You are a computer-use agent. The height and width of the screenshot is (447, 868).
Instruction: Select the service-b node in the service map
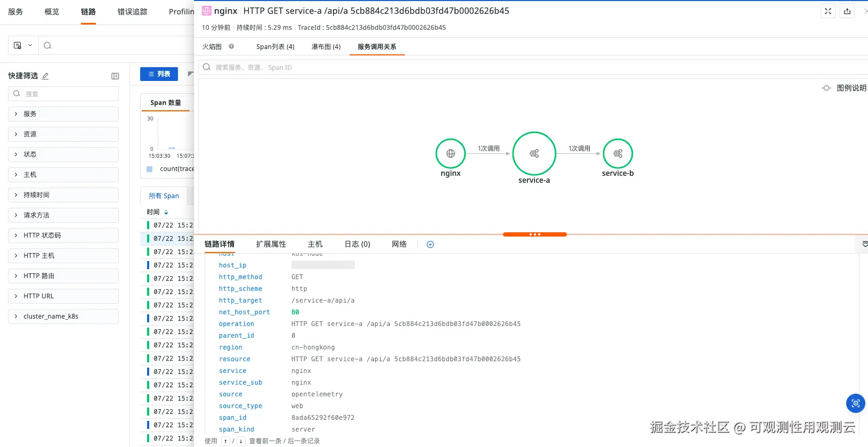pos(618,153)
